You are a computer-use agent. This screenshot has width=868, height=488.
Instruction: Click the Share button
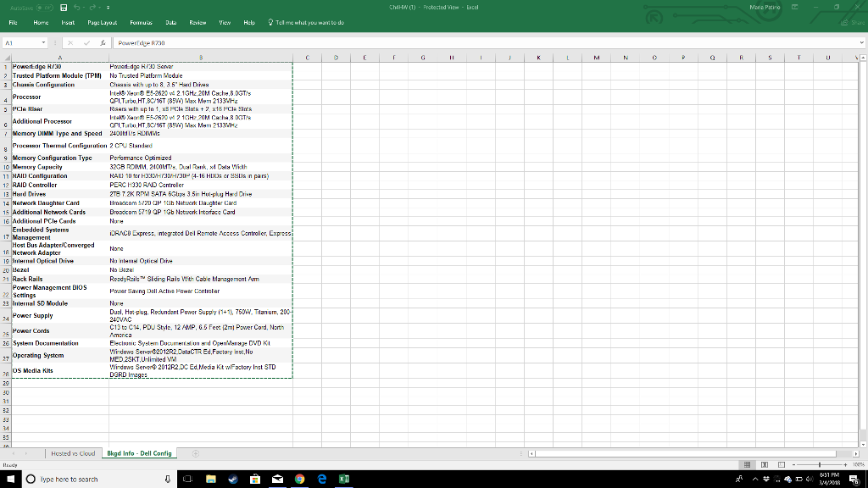(x=853, y=23)
